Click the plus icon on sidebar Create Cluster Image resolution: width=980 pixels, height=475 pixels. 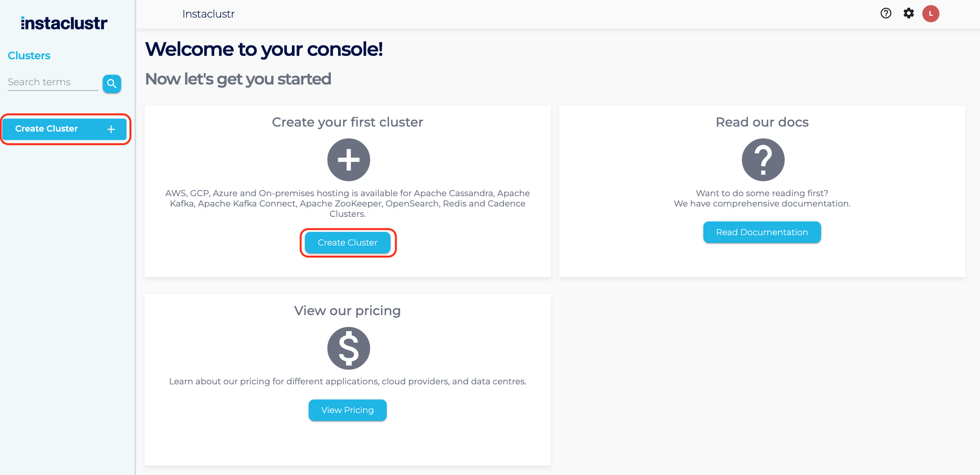tap(111, 129)
